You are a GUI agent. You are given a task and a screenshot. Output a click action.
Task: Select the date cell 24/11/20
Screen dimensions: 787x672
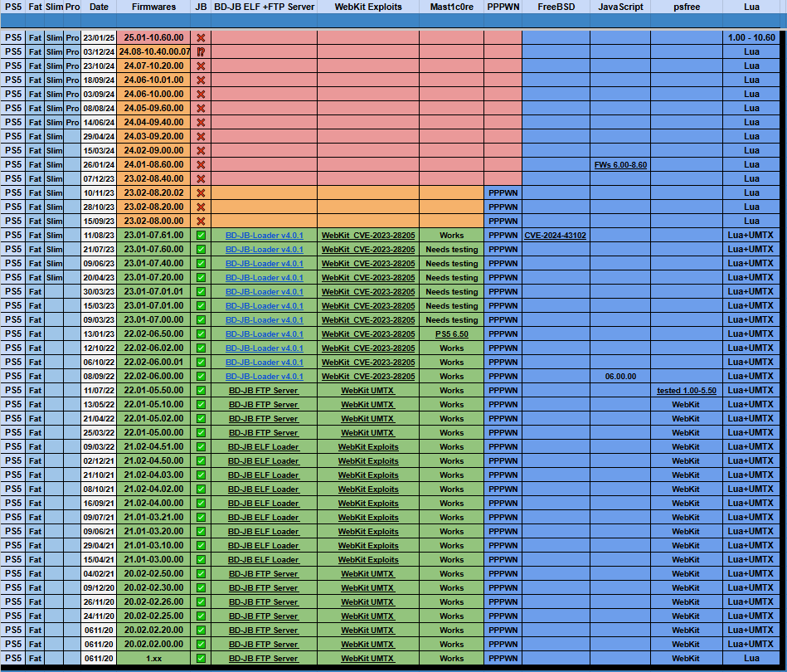99,616
